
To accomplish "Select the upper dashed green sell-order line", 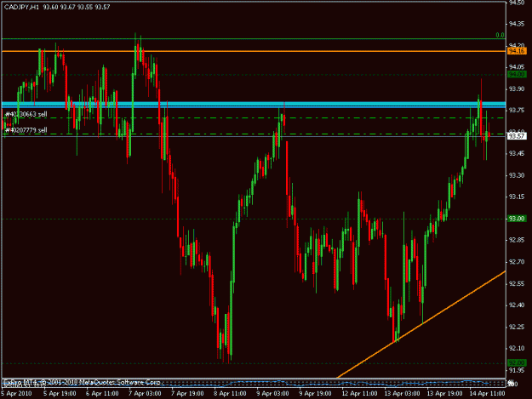I will point(254,118).
